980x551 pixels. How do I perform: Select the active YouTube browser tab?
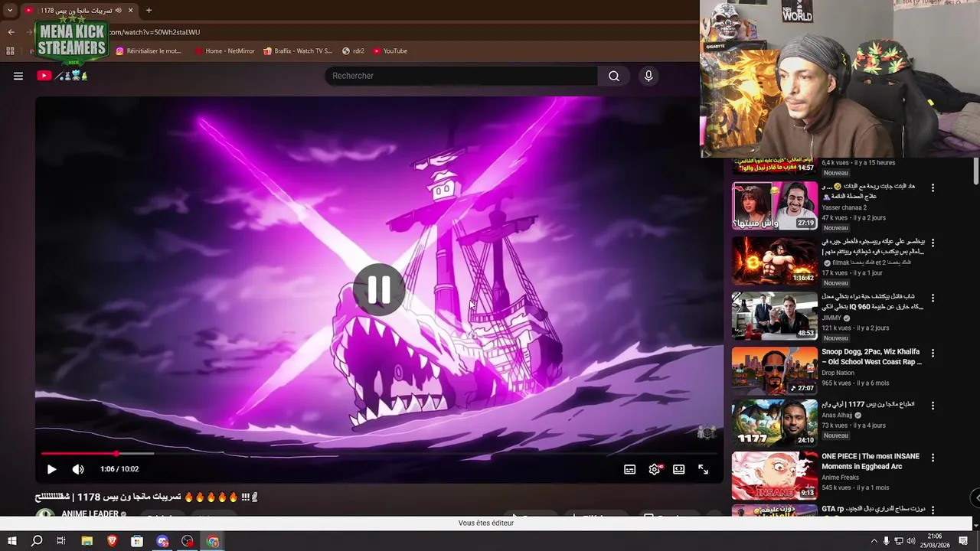(79, 11)
